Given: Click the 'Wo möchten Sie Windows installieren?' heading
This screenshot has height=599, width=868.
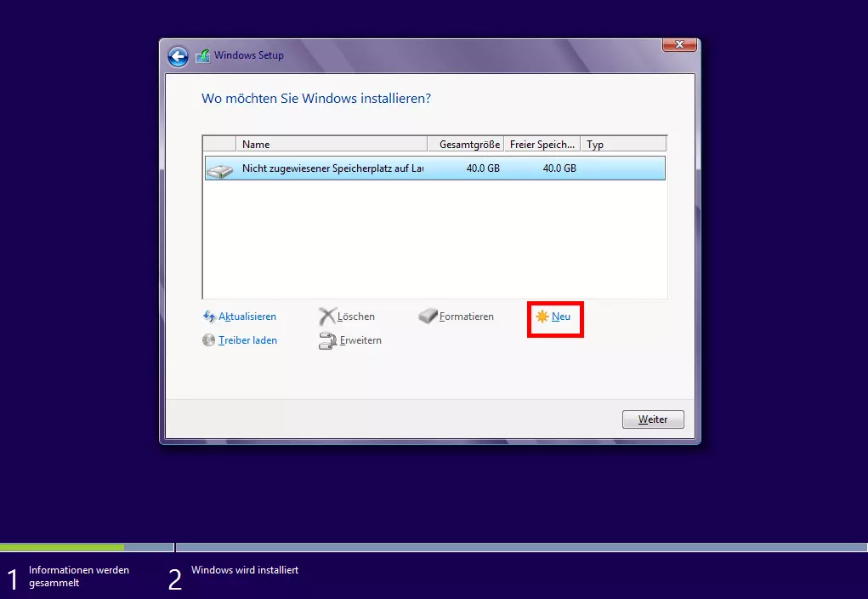Looking at the screenshot, I should [316, 99].
